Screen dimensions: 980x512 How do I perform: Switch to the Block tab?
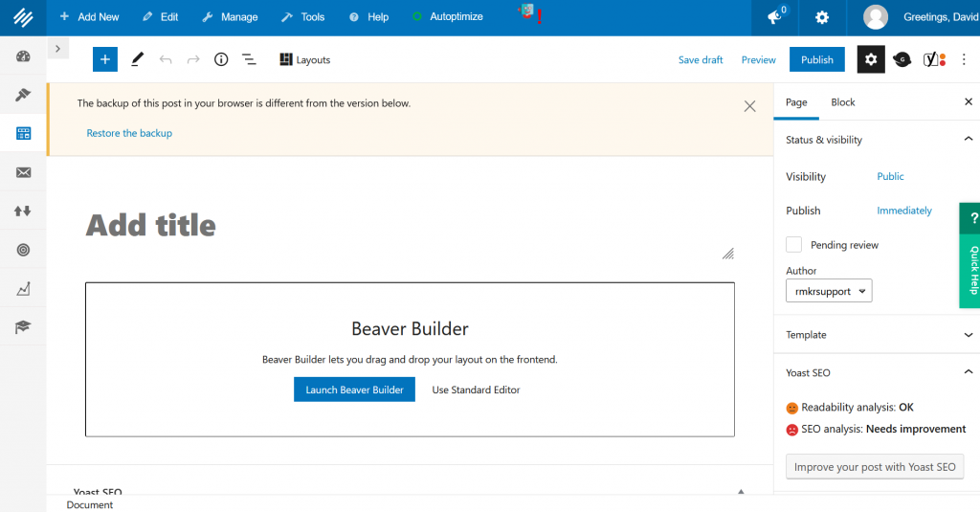tap(842, 101)
